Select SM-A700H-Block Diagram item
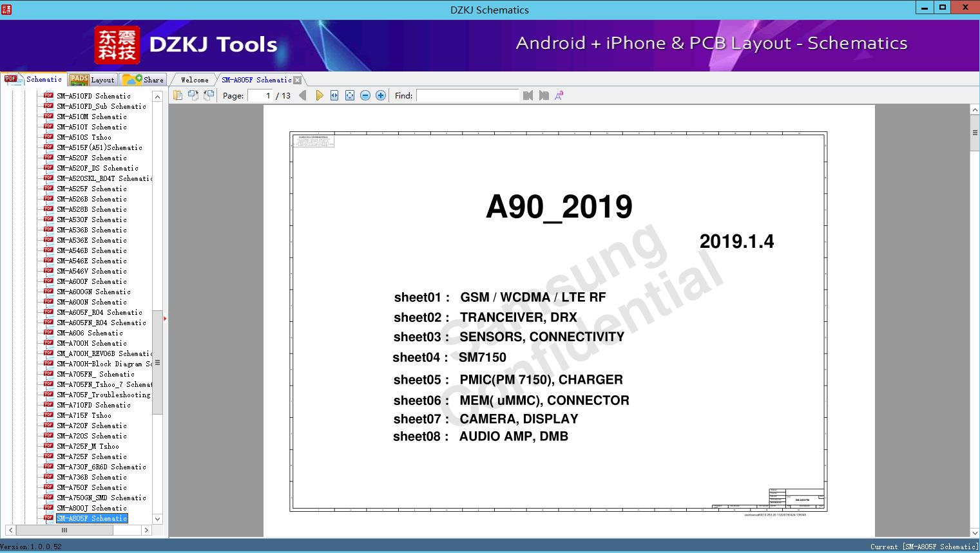Screen dimensions: 980x553 [x=104, y=364]
